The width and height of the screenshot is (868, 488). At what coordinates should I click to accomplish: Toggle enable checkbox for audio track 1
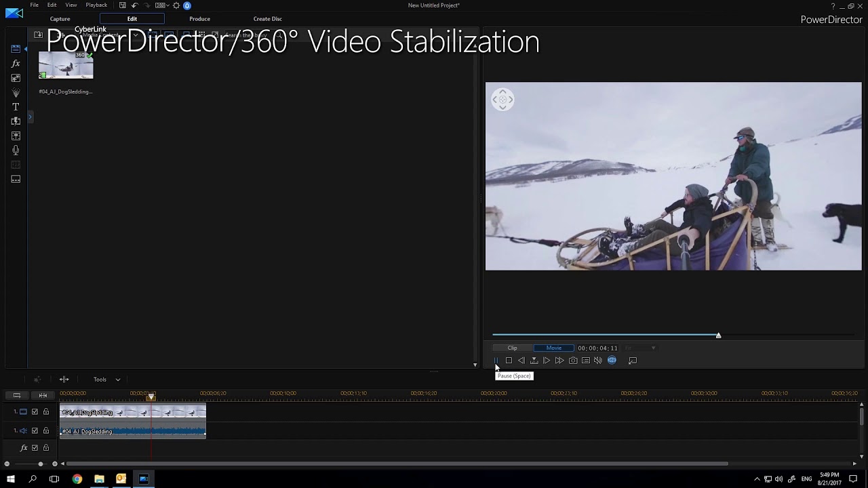(35, 430)
